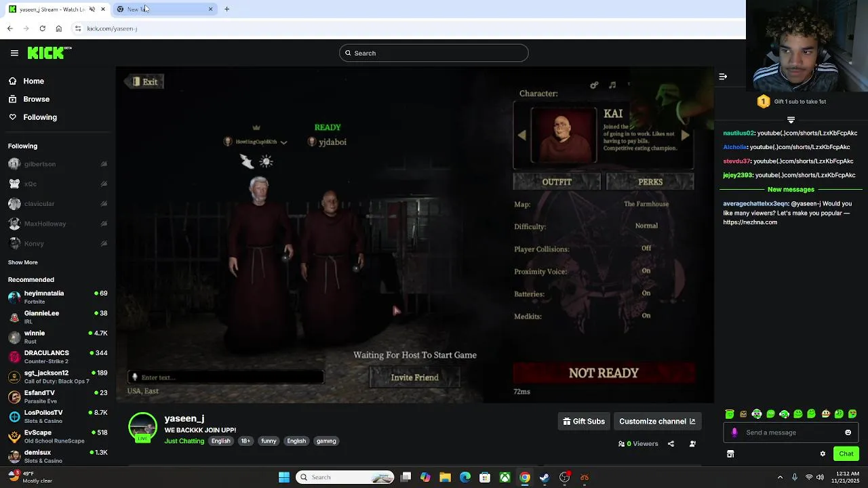Open the chat shop icon
868x488 pixels.
coord(730,454)
